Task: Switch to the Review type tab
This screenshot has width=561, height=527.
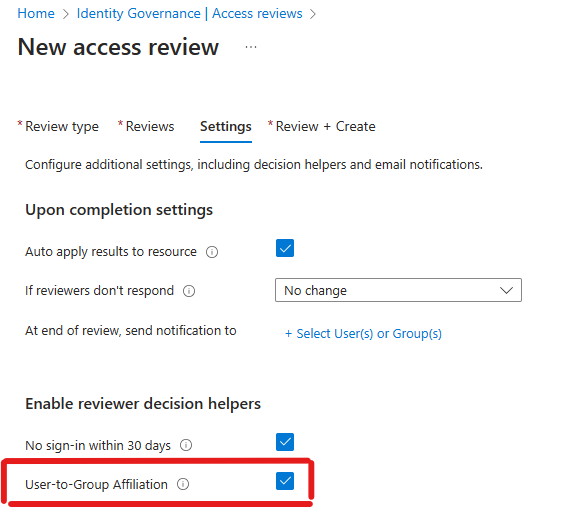Action: (58, 127)
